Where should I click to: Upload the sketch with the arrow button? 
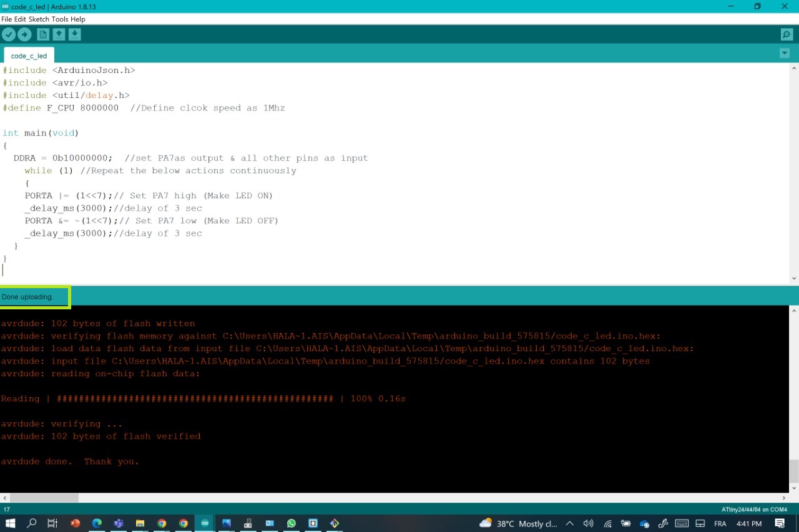pos(24,35)
